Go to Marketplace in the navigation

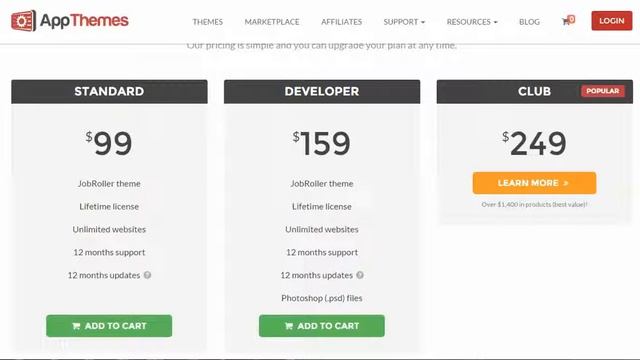tap(272, 22)
